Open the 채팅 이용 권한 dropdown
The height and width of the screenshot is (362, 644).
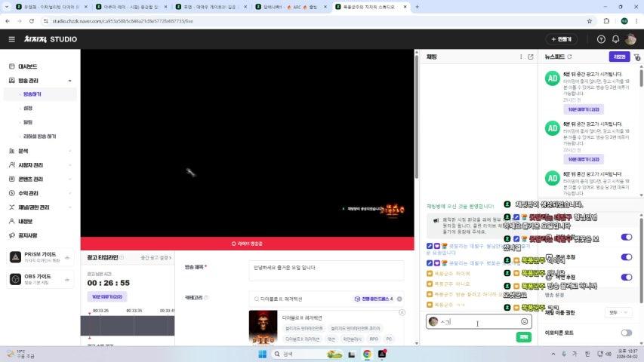click(618, 312)
